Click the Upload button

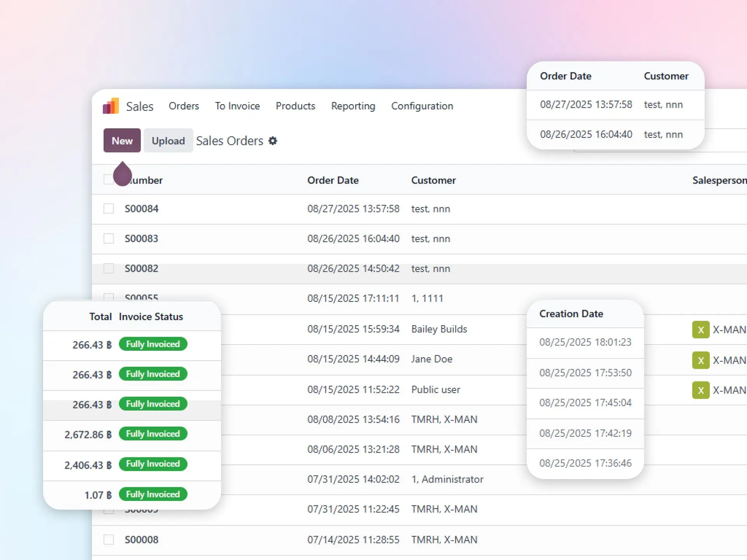tap(168, 141)
